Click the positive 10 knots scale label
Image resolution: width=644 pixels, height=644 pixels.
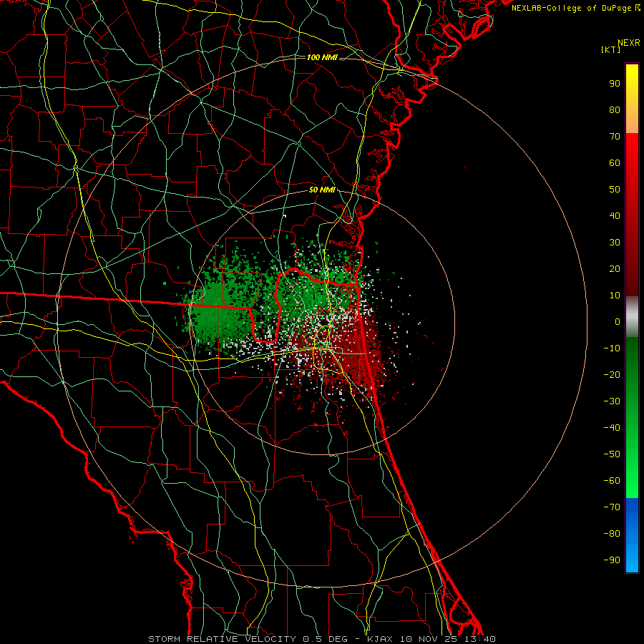615,296
